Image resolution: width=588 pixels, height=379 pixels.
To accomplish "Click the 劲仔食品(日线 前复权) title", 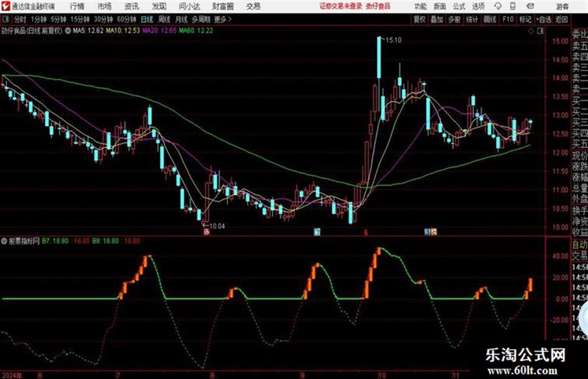I will coord(32,30).
